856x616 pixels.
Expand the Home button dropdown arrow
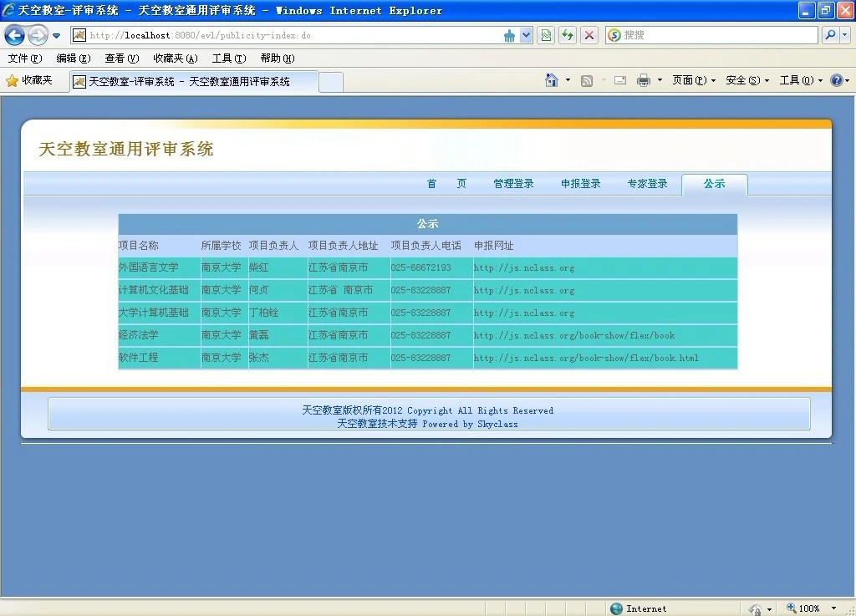[x=568, y=81]
